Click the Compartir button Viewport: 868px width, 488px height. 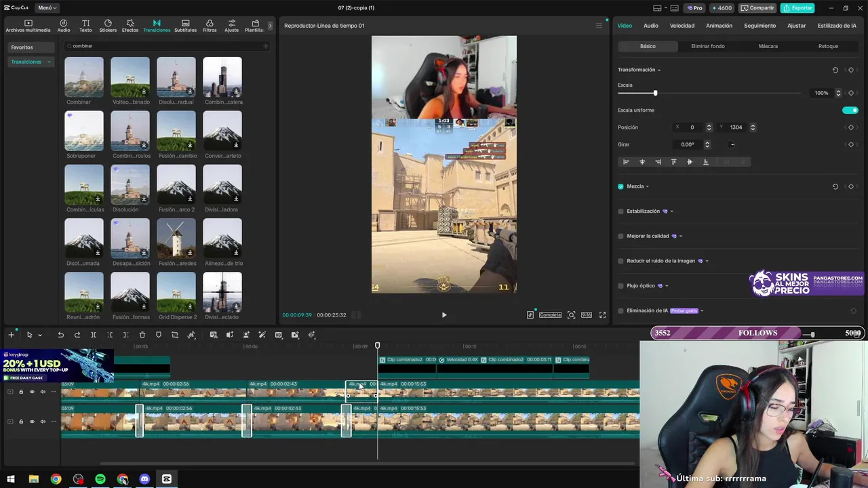click(x=757, y=8)
